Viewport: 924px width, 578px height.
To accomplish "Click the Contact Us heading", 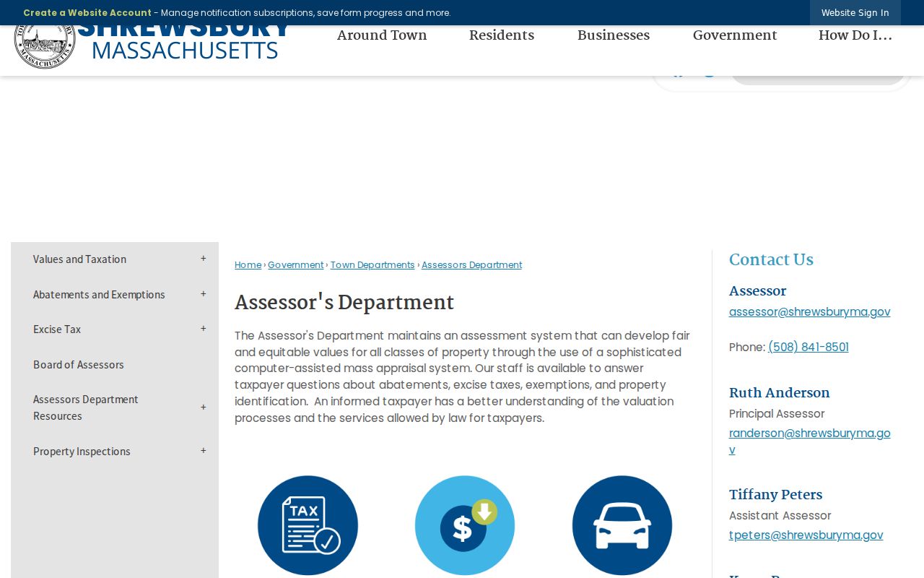I will pyautogui.click(x=771, y=260).
